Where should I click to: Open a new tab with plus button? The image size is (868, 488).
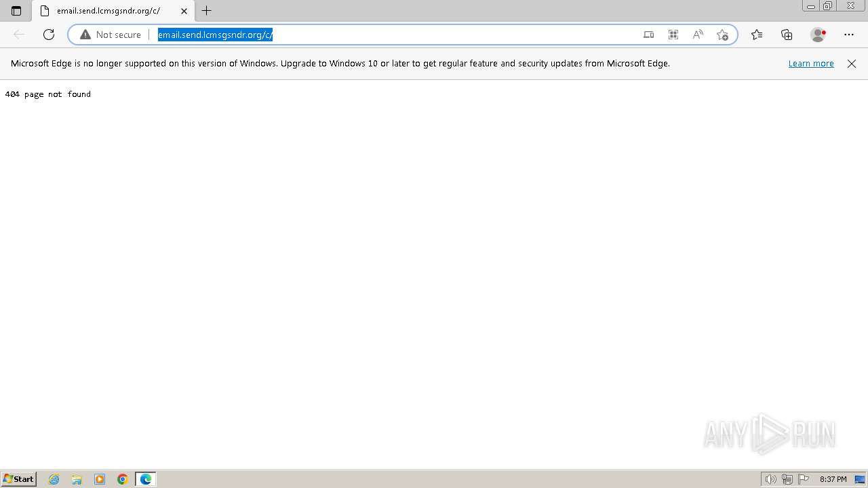click(x=207, y=11)
